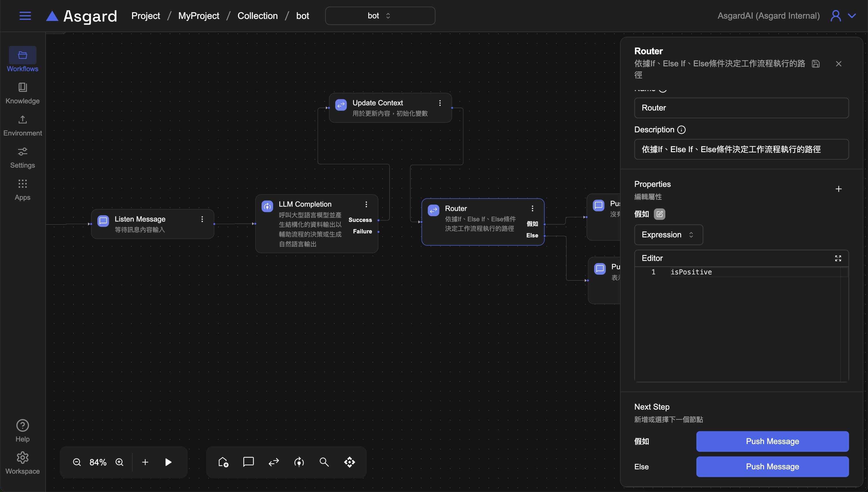Click the message node icon in bottom toolbar
This screenshot has height=492, width=868.
click(x=248, y=462)
